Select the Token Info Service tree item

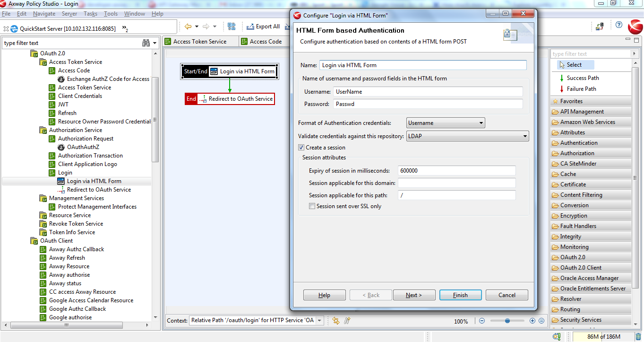[72, 232]
